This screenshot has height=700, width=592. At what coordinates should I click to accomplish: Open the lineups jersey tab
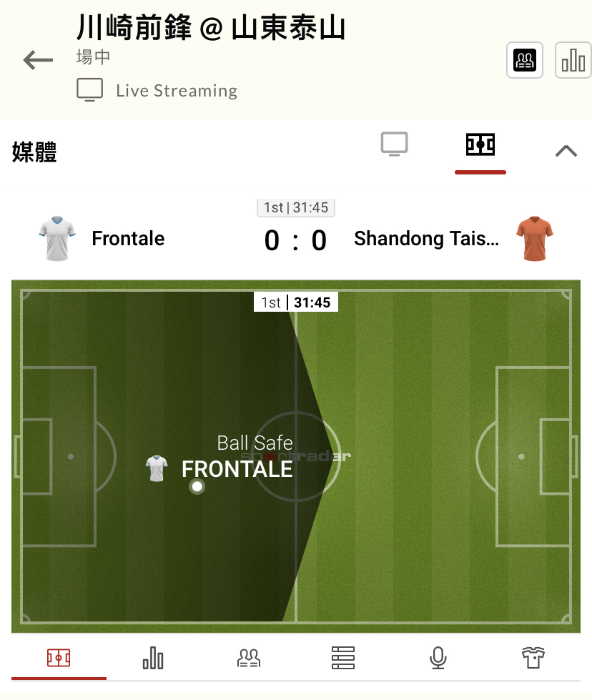click(x=533, y=658)
